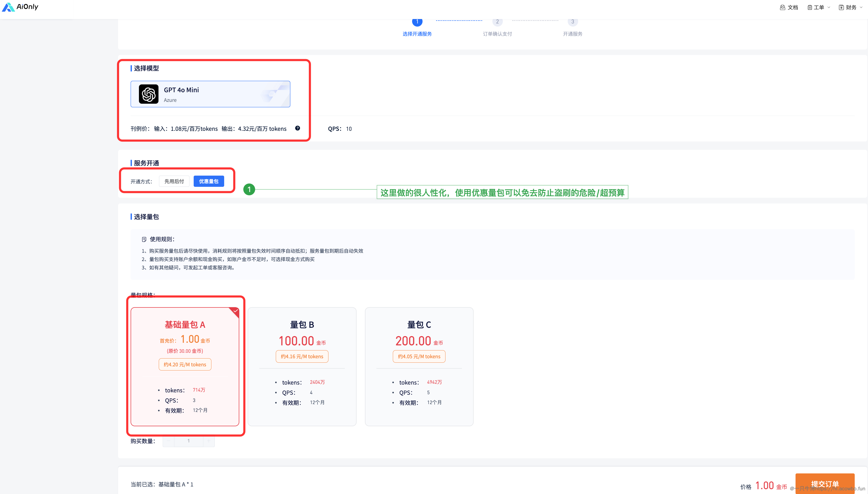868x494 pixels.
Task: Select the 先用后付 payment option
Action: 174,181
